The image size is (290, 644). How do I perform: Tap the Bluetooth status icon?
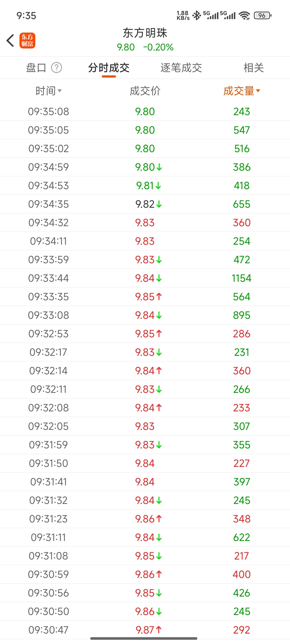pyautogui.click(x=197, y=16)
